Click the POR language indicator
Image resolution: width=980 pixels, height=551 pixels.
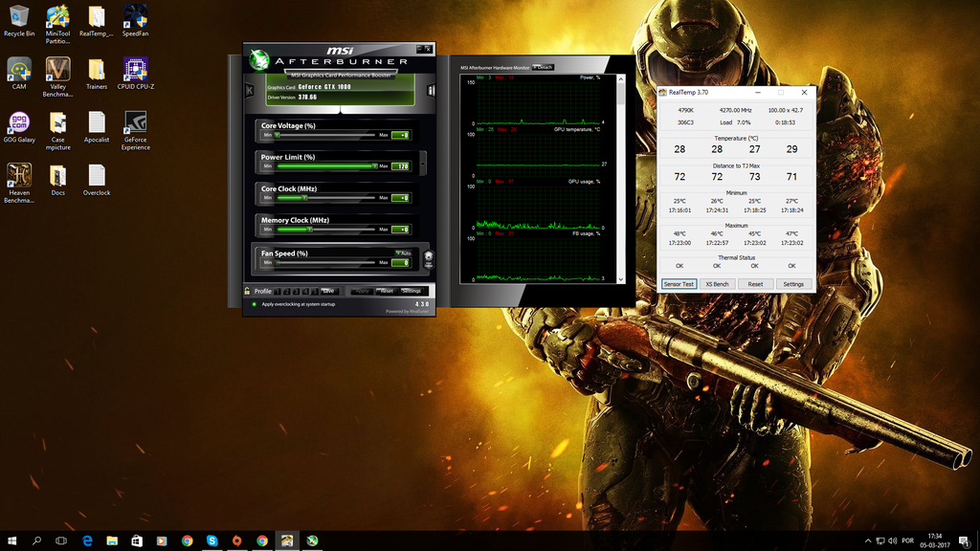click(x=908, y=541)
